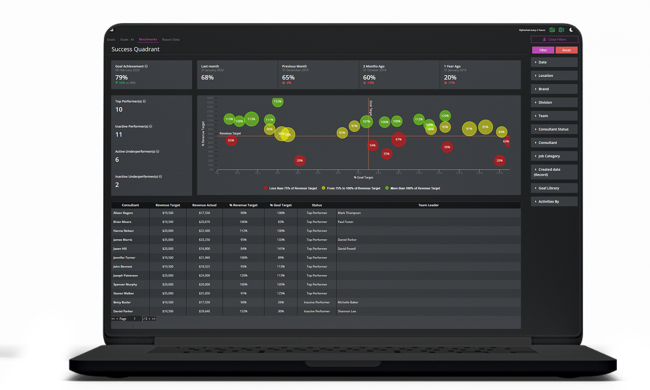650x390 pixels.
Task: Sort by the Team Leader column header
Action: 428,205
